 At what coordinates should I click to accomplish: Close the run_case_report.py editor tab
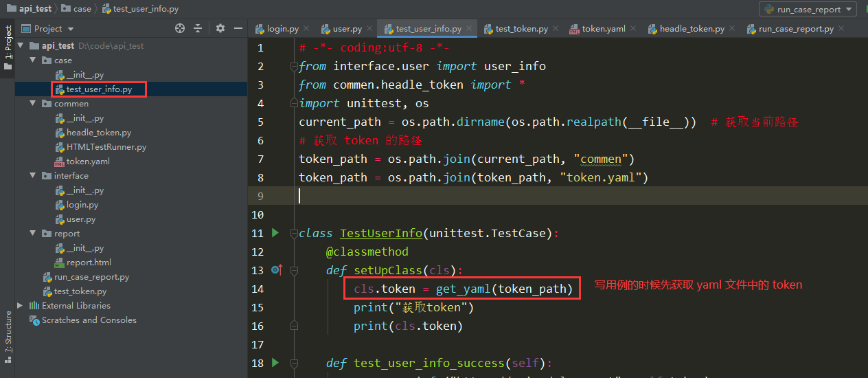click(841, 29)
